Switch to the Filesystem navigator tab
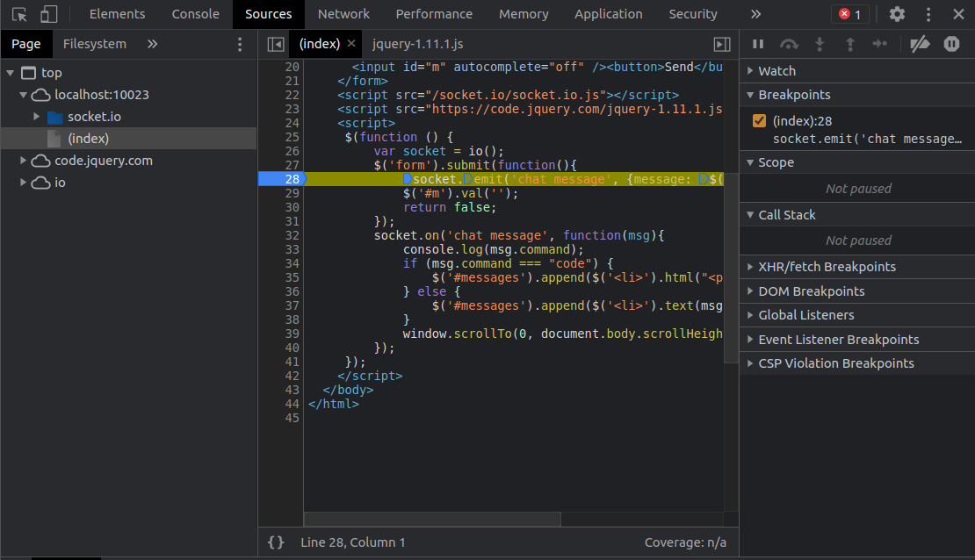Image resolution: width=975 pixels, height=560 pixels. [x=95, y=44]
